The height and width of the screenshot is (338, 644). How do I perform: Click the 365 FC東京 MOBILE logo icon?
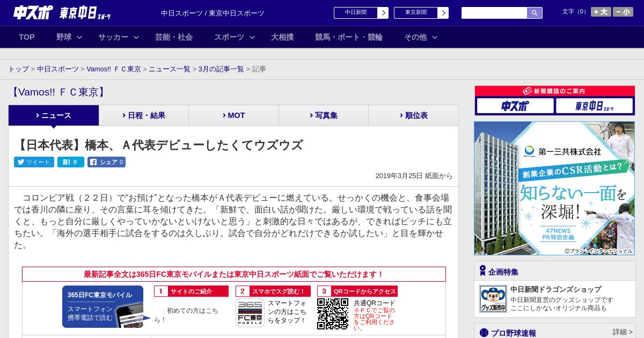pyautogui.click(x=250, y=313)
